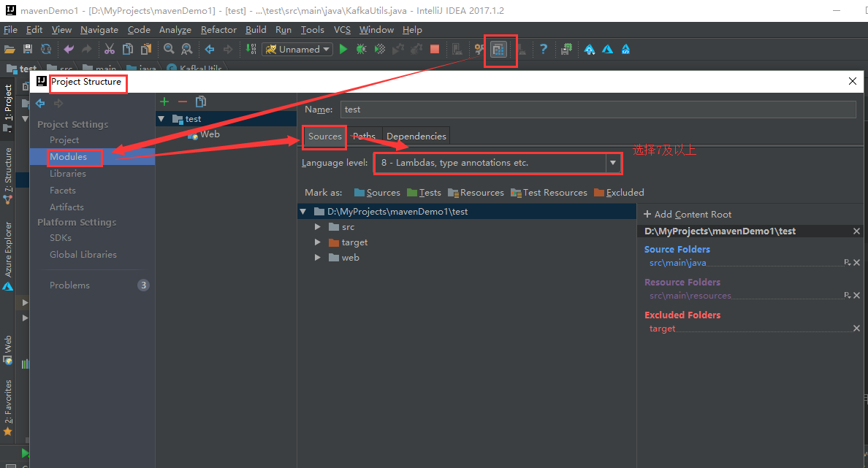Unexclude the target folder with its X
The height and width of the screenshot is (468, 868).
pyautogui.click(x=856, y=328)
